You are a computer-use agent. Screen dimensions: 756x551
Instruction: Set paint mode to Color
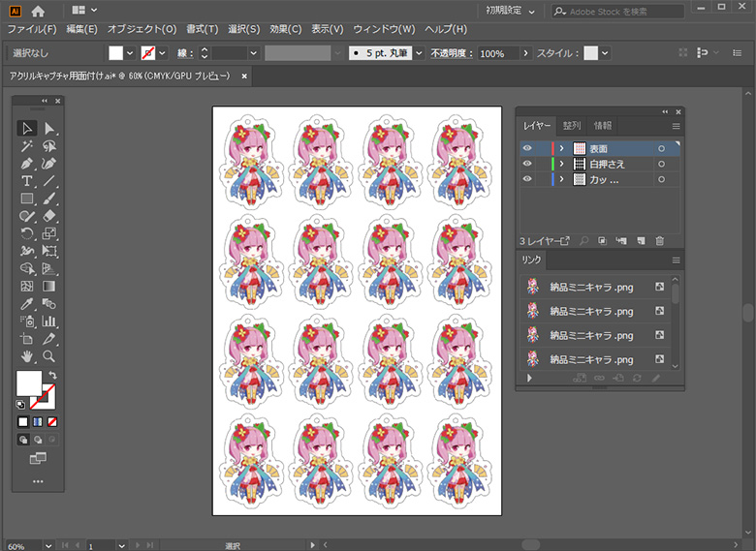pos(23,422)
